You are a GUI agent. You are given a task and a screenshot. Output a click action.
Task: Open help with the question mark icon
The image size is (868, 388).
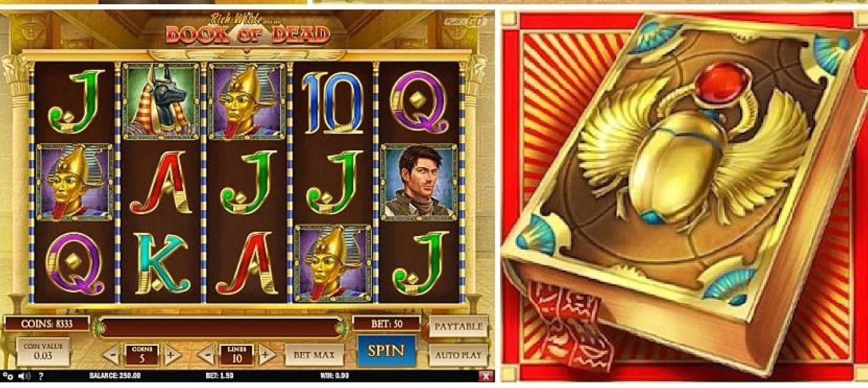click(x=40, y=376)
